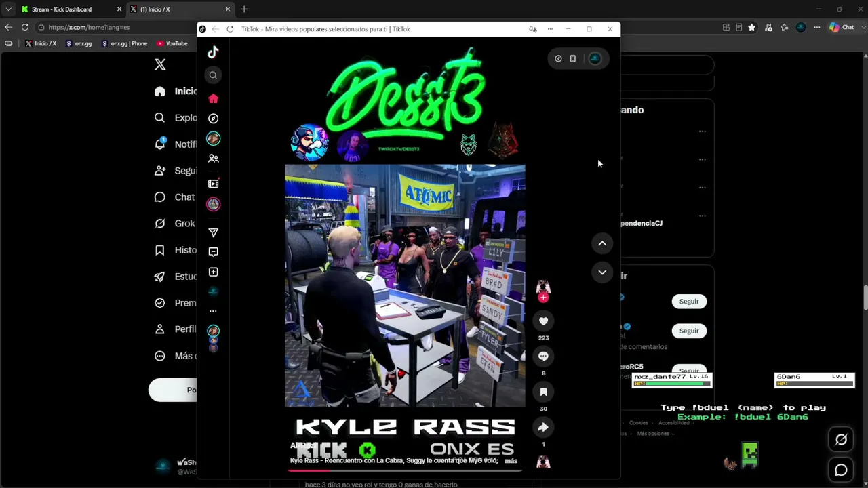The height and width of the screenshot is (488, 868).
Task: Open the browser profile avatar
Action: point(801,27)
